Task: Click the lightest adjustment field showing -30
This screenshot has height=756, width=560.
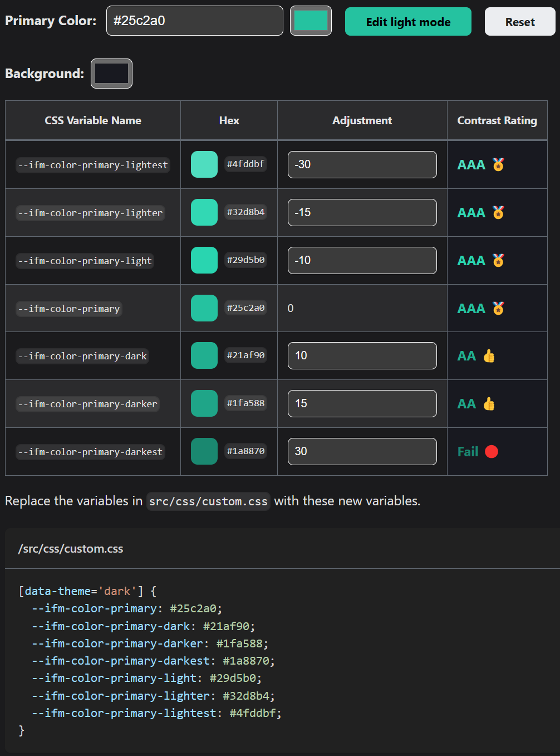Action: [362, 164]
